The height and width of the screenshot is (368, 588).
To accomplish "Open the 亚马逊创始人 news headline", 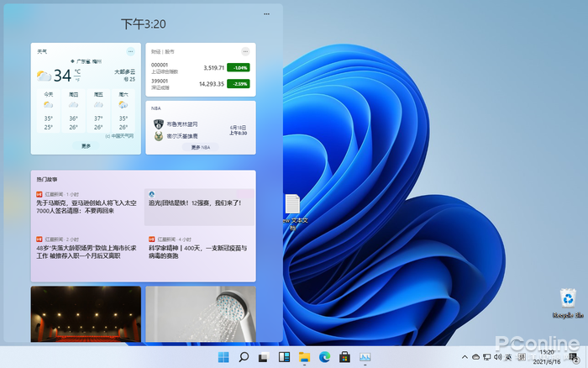I will [x=86, y=207].
